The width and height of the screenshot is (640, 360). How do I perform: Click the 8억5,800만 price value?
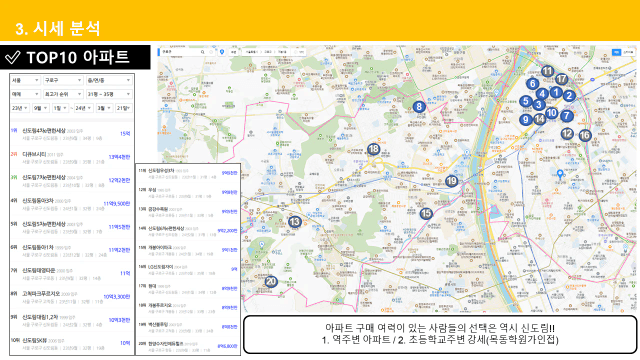tap(227, 346)
